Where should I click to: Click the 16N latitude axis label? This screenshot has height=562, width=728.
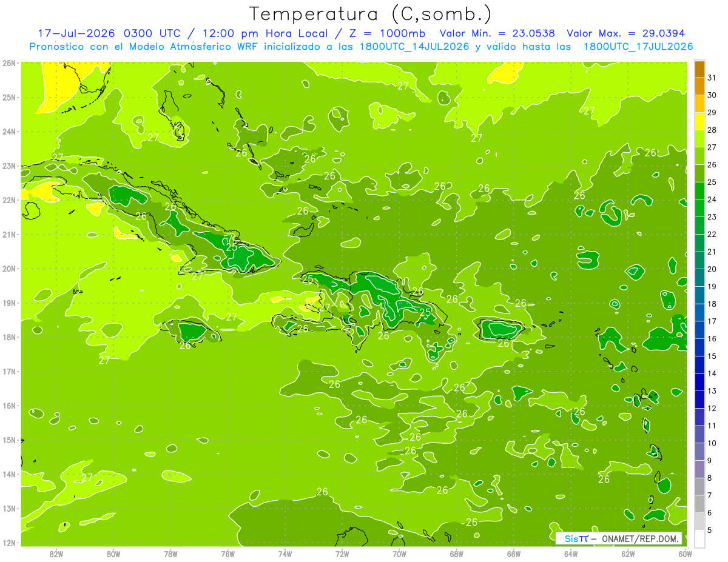pyautogui.click(x=9, y=406)
